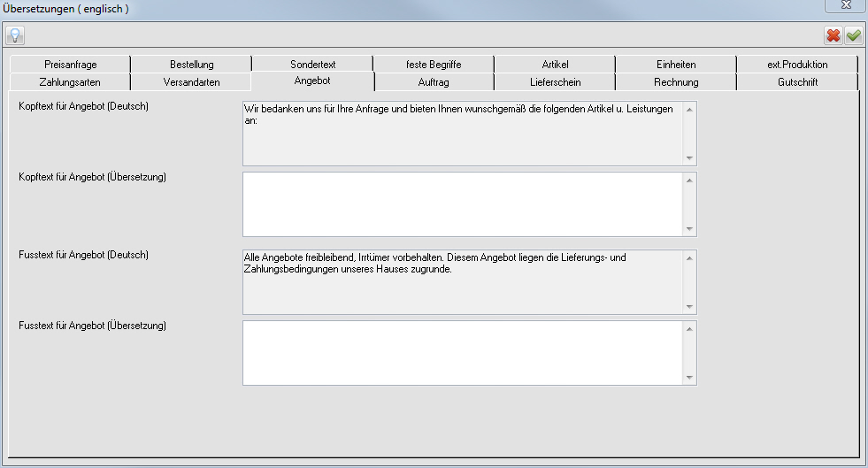This screenshot has height=468, width=868.
Task: Select the ext.Produktion tab
Action: click(797, 65)
